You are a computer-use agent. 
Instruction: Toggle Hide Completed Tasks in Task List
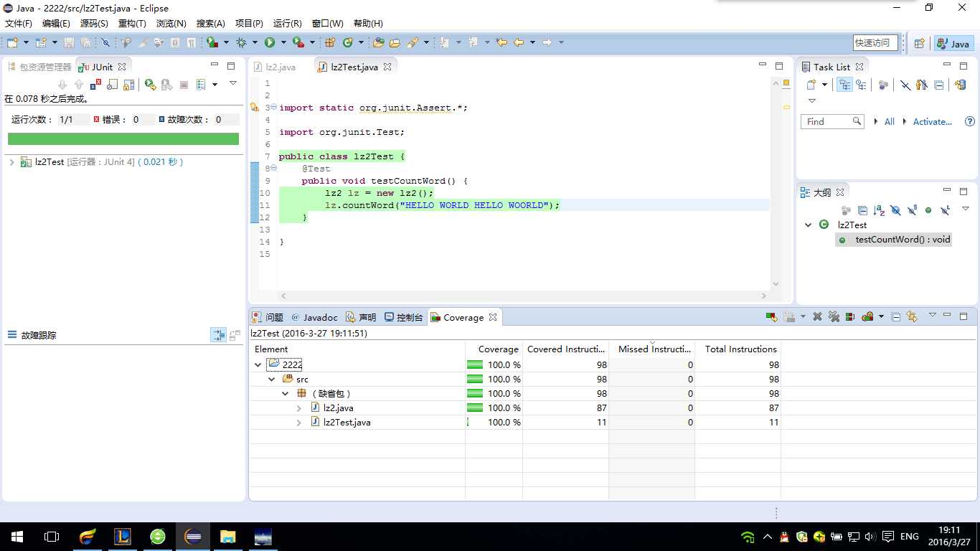point(905,85)
